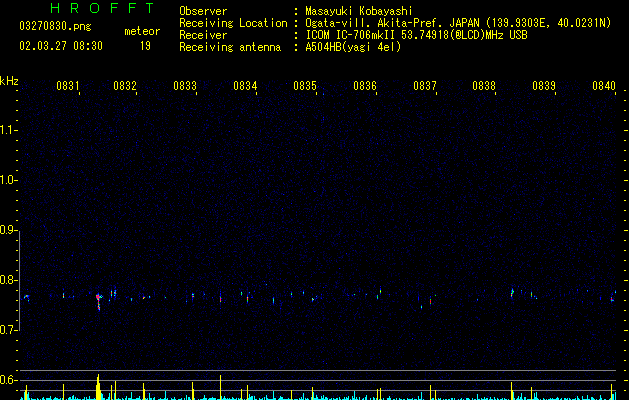
Task: Click the 0833 time marker
Action: (x=185, y=86)
